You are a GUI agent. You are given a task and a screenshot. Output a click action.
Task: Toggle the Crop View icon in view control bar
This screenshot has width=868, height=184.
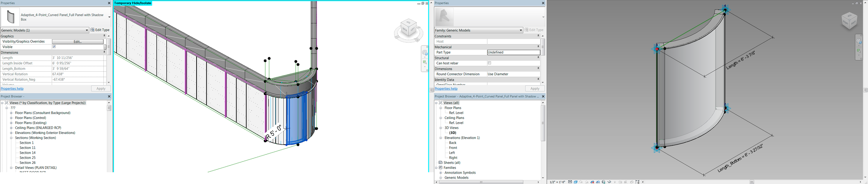tap(592, 182)
